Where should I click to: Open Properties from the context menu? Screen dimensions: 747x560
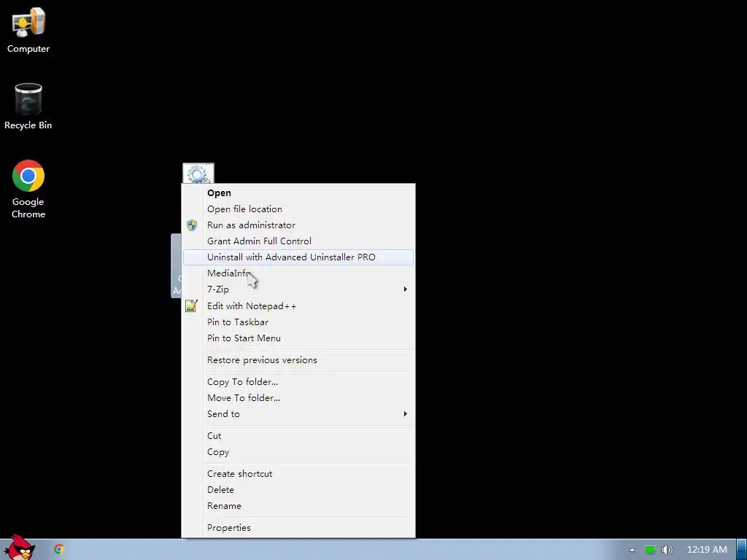(x=298, y=528)
